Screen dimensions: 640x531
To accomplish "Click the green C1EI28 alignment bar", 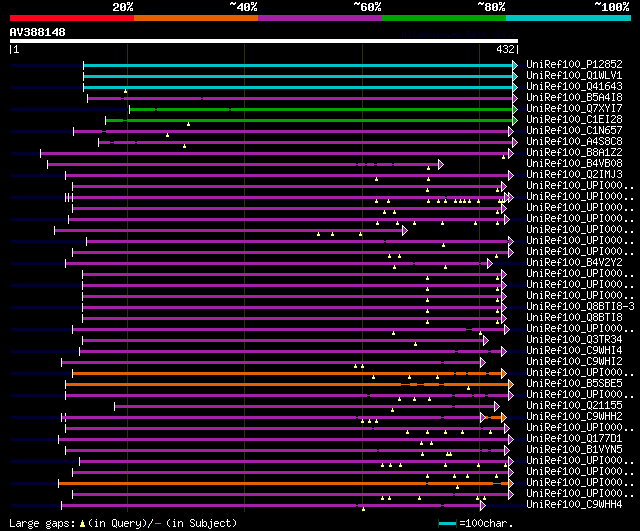I will click(x=309, y=120).
